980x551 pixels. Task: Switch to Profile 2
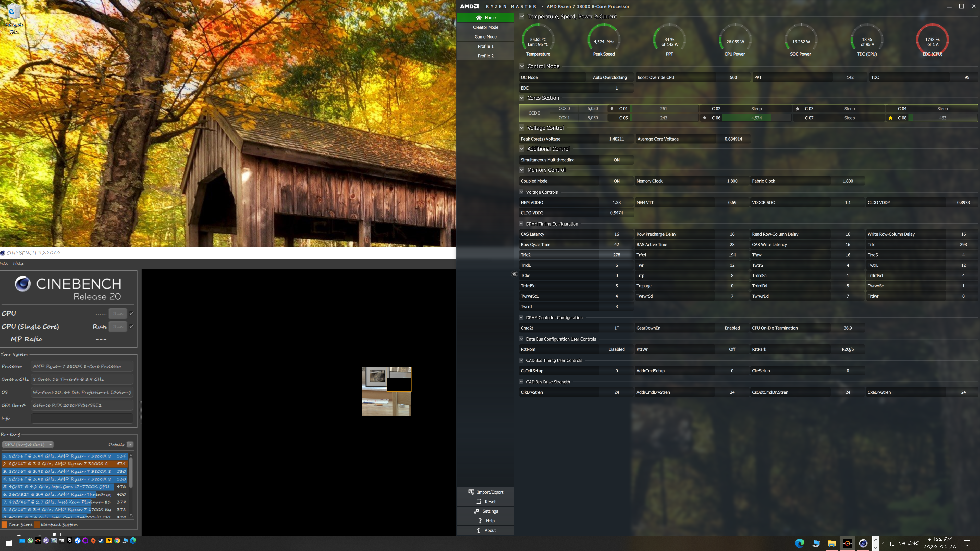point(485,56)
